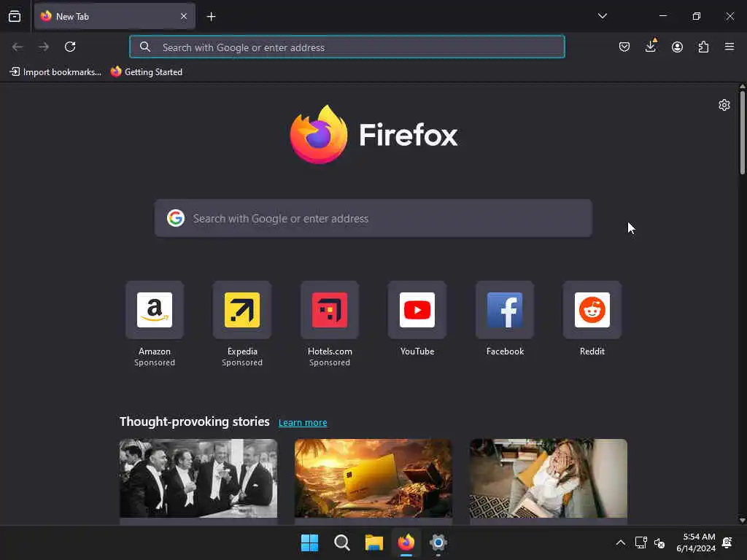The height and width of the screenshot is (560, 747).
Task: Click Import bookmarks bookmark item
Action: pos(55,72)
